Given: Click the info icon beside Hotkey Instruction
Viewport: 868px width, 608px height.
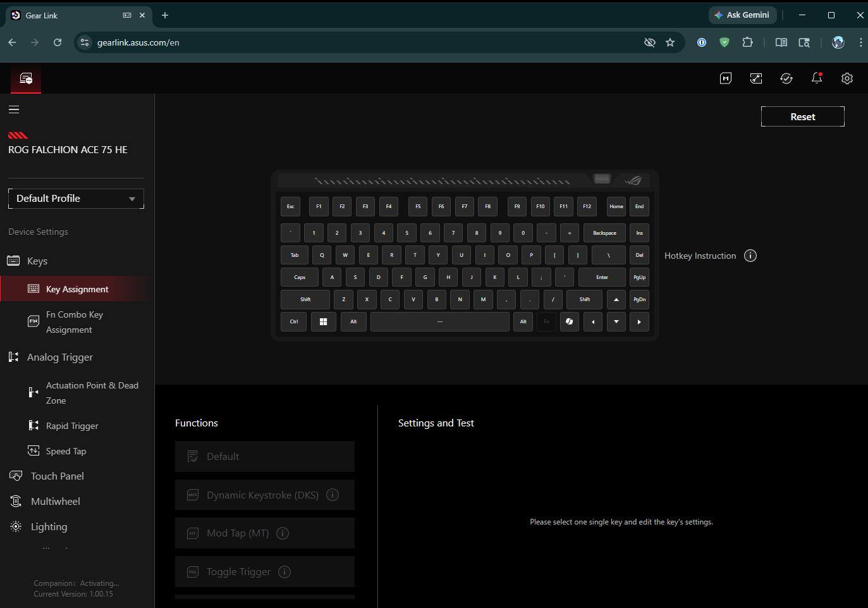Looking at the screenshot, I should pyautogui.click(x=750, y=256).
